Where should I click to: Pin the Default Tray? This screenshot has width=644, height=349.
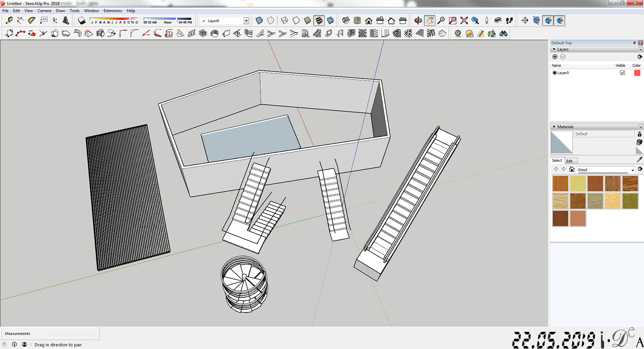634,43
